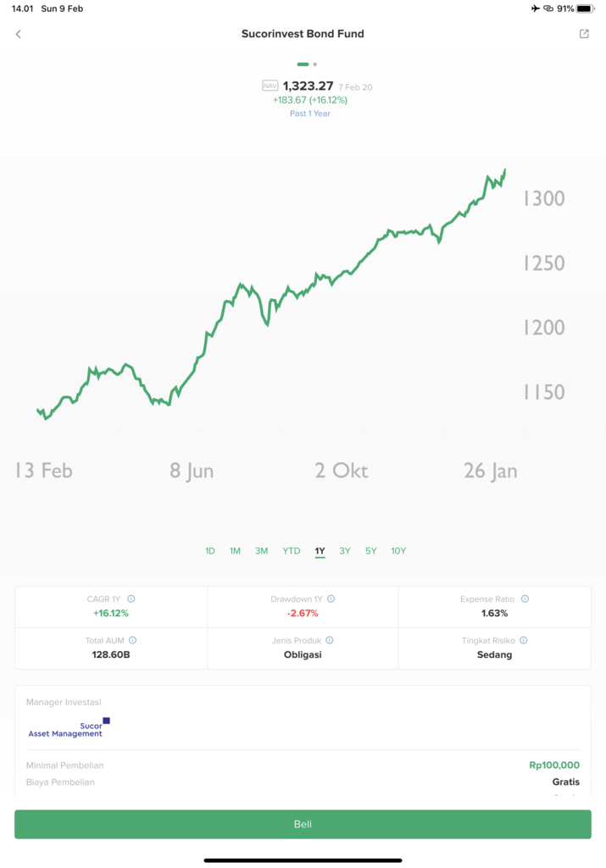Screen dimensions: 606x868
Task: Select the 1M time range
Action: tap(235, 551)
